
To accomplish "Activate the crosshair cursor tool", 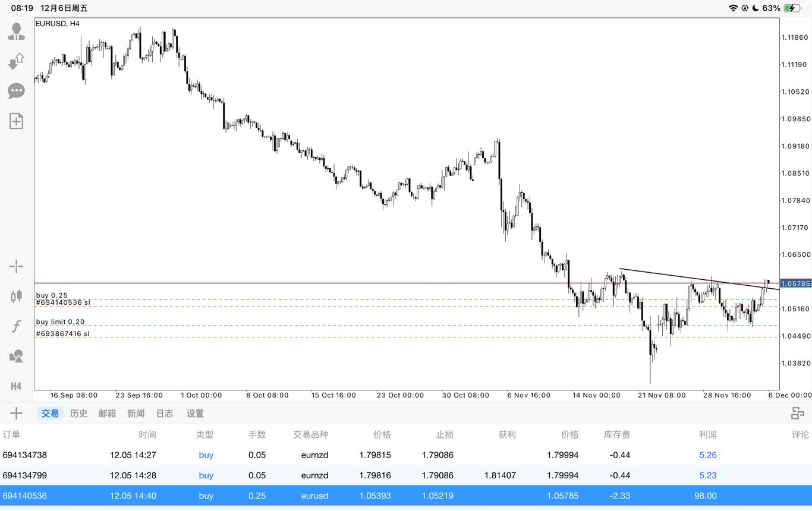I will (16, 266).
